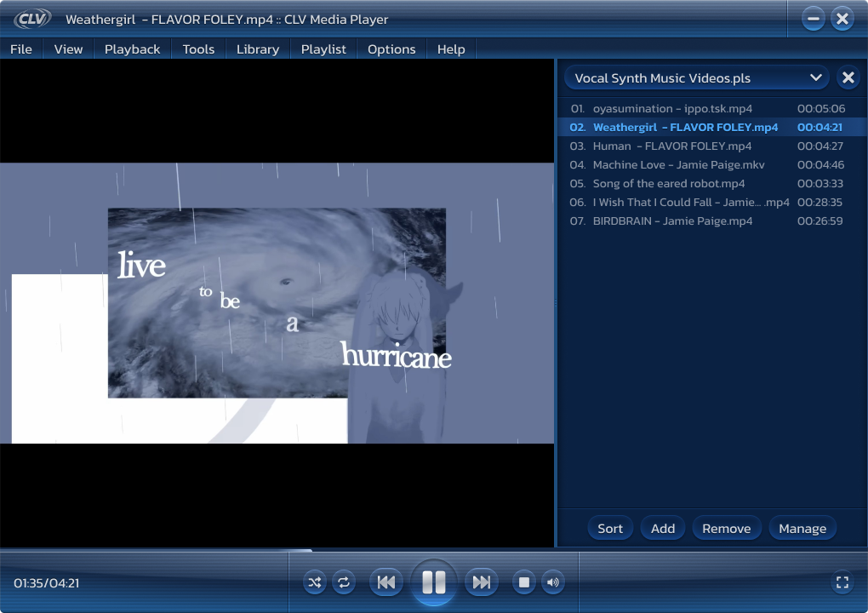The height and width of the screenshot is (613, 868).
Task: Close the playlist panel
Action: pyautogui.click(x=848, y=77)
